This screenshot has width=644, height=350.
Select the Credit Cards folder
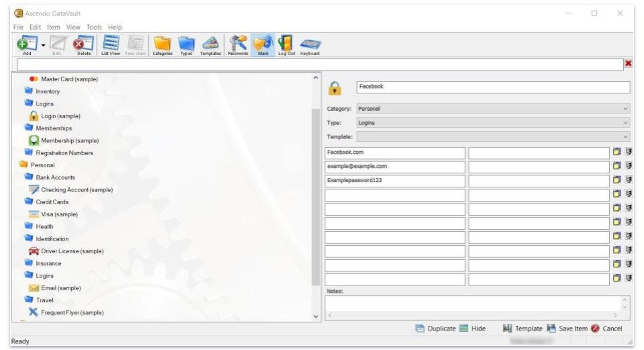click(46, 202)
